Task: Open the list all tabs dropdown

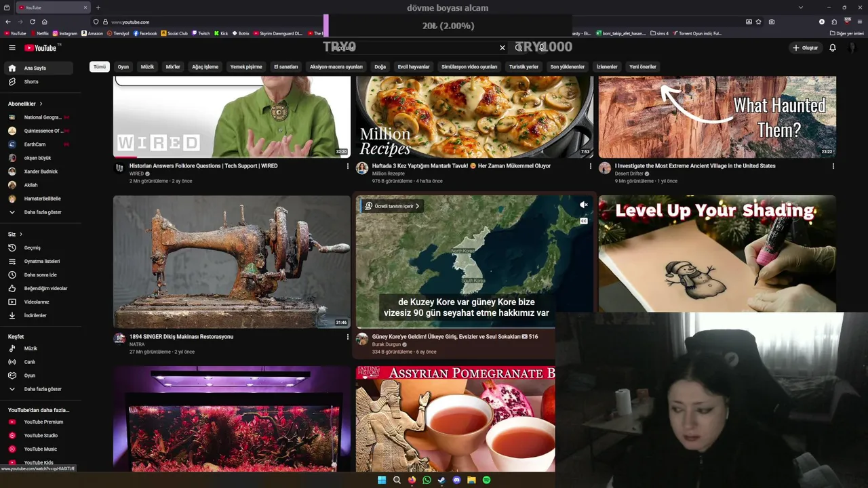Action: point(801,7)
